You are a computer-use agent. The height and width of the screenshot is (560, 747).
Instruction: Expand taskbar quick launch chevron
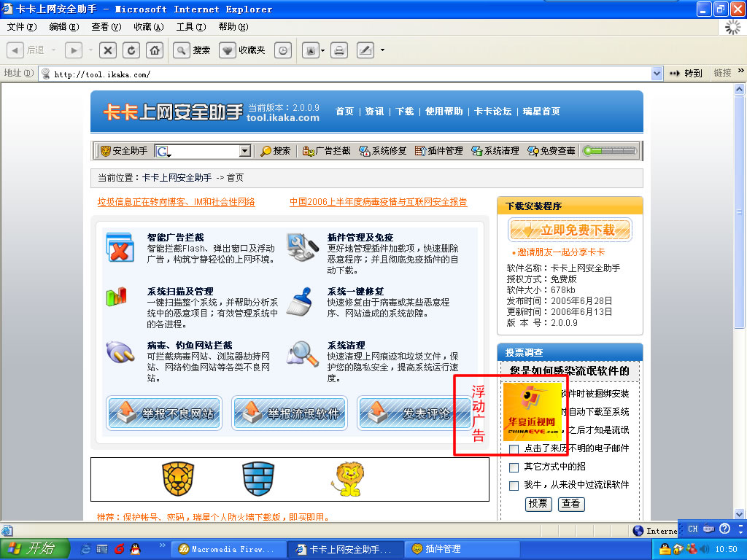point(162,545)
